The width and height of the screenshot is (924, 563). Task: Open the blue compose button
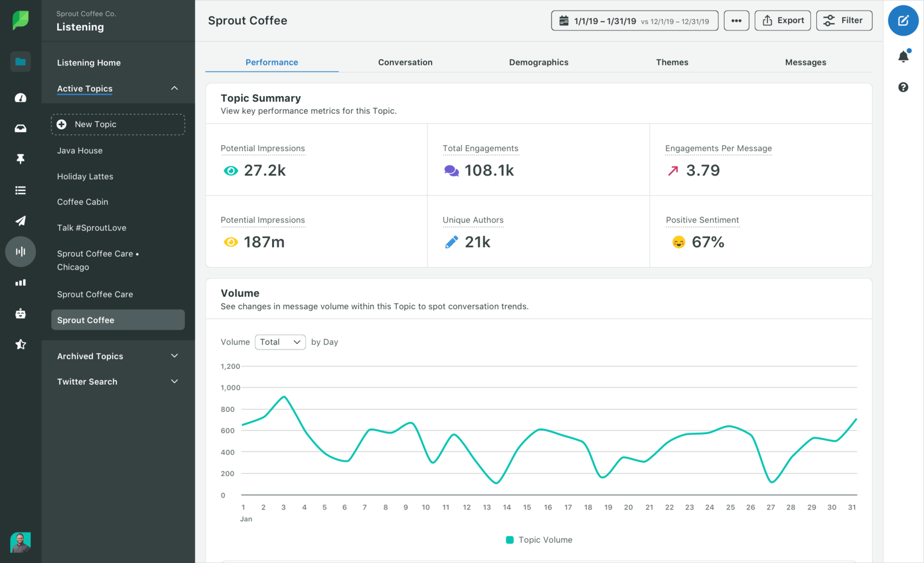click(x=903, y=20)
